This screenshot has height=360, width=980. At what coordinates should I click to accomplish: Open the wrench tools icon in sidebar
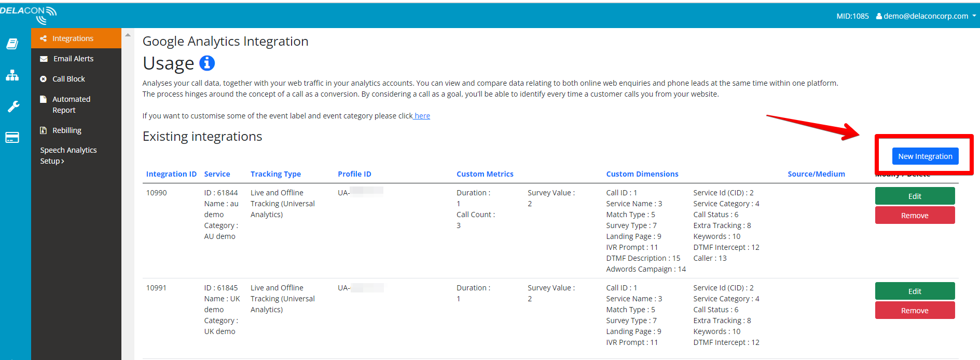point(13,106)
